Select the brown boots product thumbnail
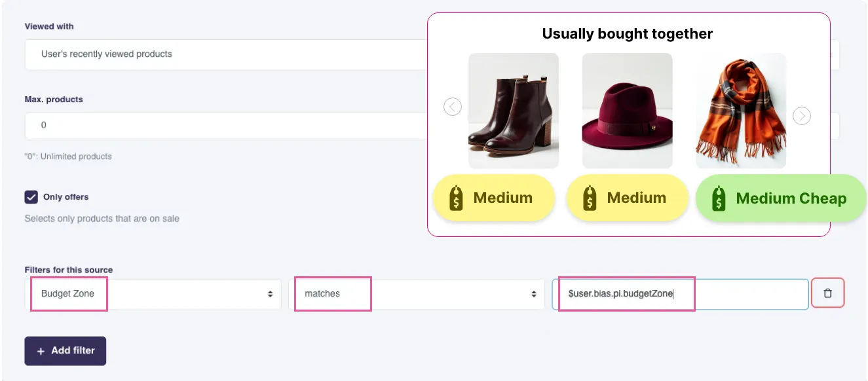Screen dimensions: 868x381 coord(514,111)
